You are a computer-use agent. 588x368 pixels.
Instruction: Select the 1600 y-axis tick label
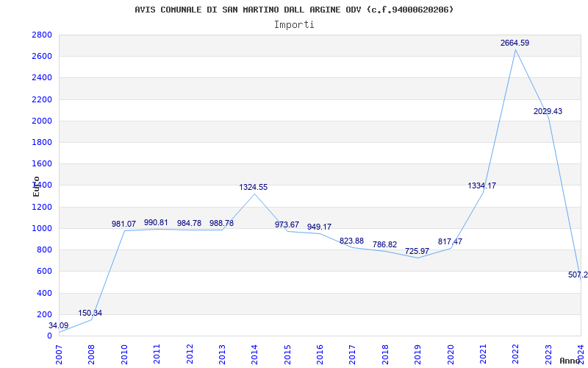pyautogui.click(x=42, y=163)
